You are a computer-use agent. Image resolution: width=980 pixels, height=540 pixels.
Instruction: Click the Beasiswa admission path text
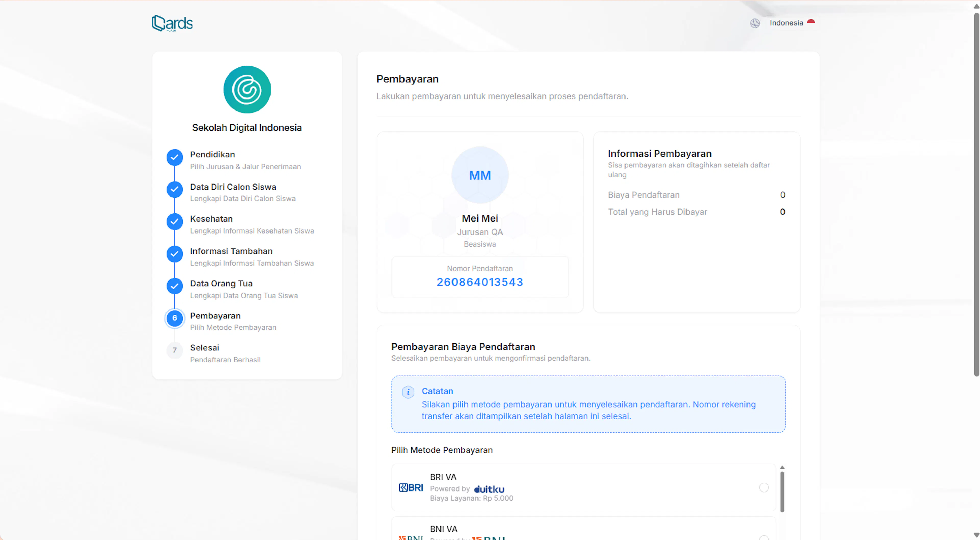coord(480,244)
